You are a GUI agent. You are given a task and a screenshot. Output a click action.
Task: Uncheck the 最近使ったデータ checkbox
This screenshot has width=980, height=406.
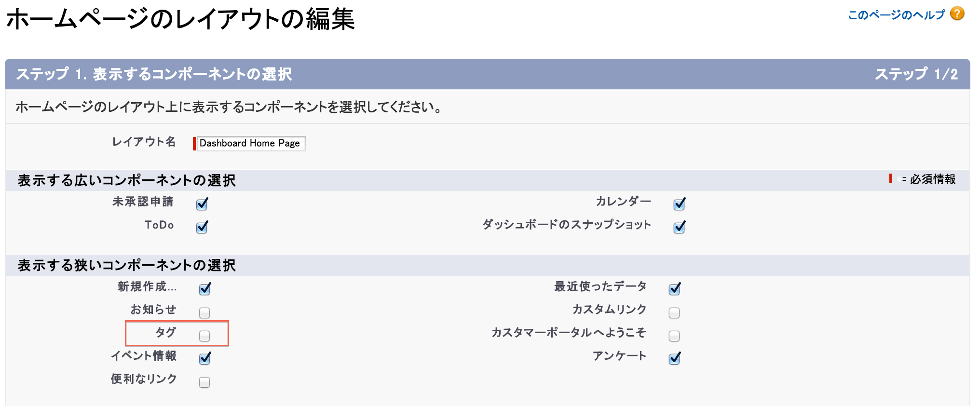click(675, 289)
